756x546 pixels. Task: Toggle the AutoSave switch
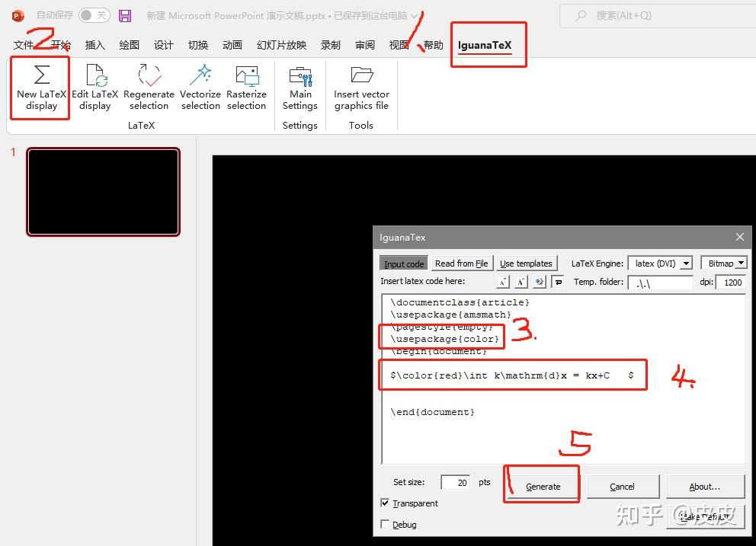[x=94, y=15]
